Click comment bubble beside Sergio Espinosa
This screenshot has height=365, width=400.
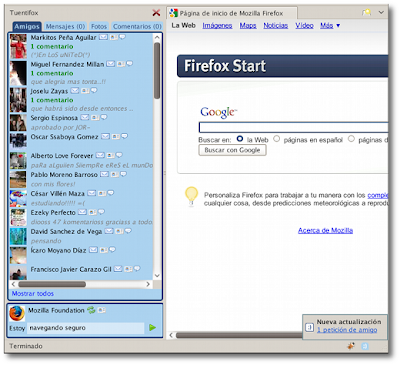(104, 117)
